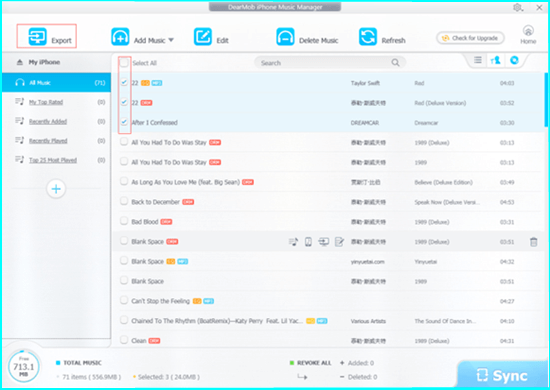The image size is (550, 390).
Task: Click Check for Upgrade button
Action: coord(470,38)
